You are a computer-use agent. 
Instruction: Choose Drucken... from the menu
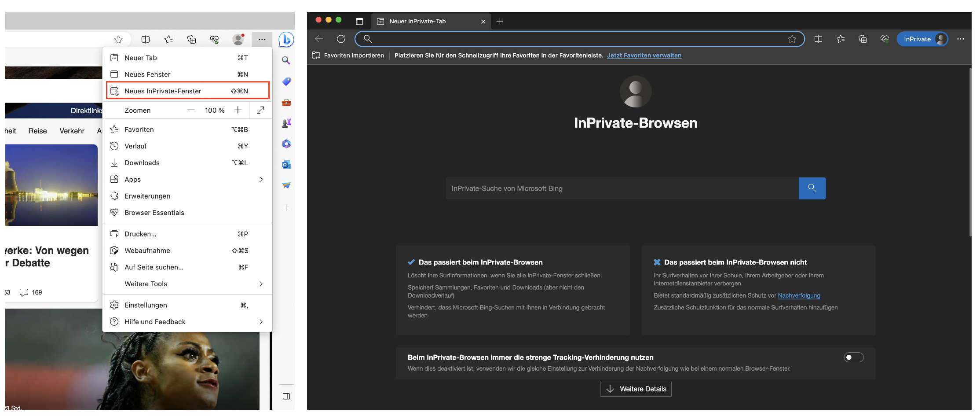pyautogui.click(x=187, y=234)
